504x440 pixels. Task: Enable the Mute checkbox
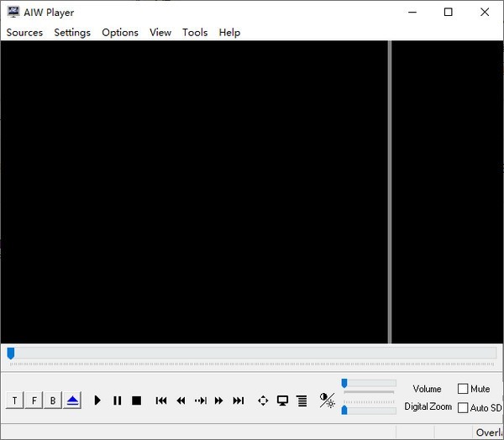click(x=463, y=389)
